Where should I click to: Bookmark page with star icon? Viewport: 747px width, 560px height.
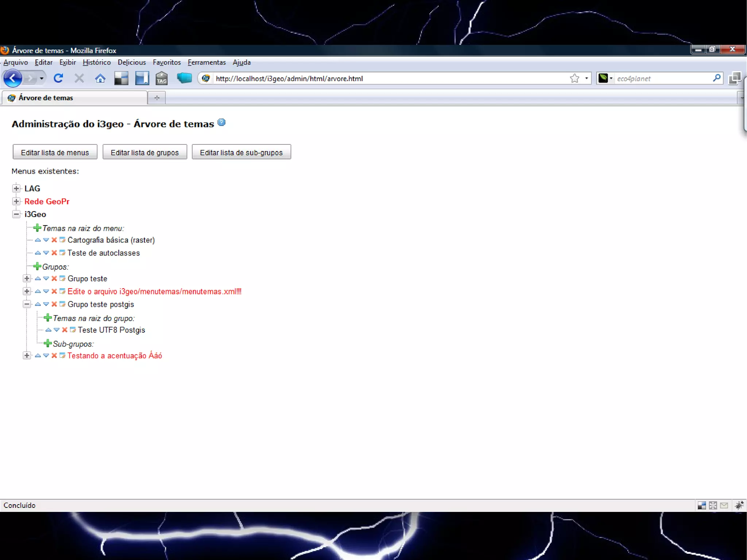click(574, 78)
